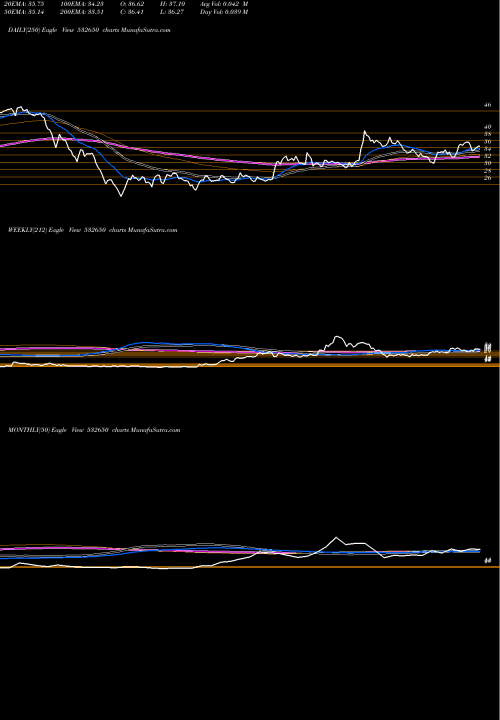The image size is (500, 720).
Task: Click the WEEKLY(212) Eagle View chart title
Action: click(x=92, y=230)
